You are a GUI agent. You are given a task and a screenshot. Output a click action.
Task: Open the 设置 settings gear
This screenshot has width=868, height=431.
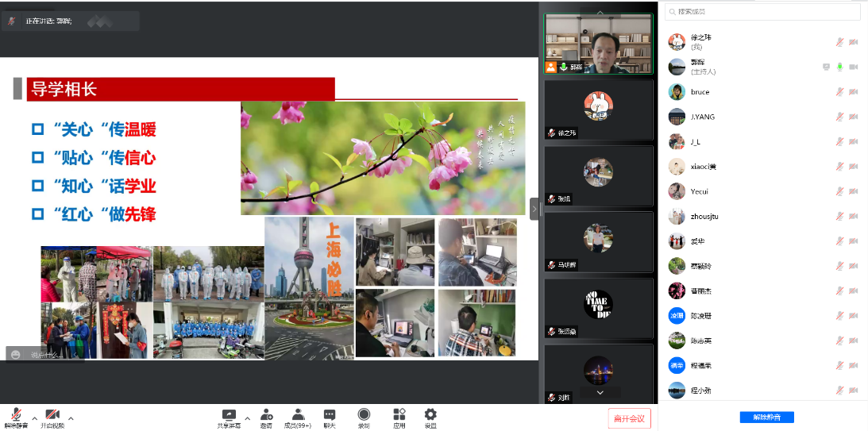coord(430,416)
